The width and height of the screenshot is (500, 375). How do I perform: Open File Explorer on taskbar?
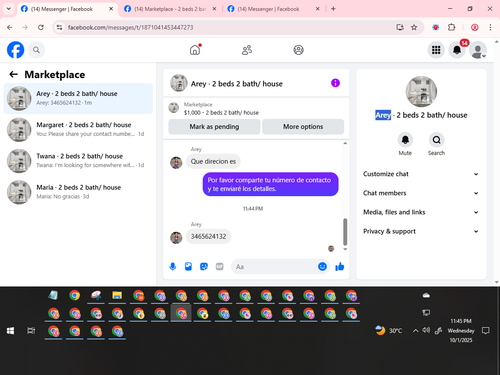117,295
